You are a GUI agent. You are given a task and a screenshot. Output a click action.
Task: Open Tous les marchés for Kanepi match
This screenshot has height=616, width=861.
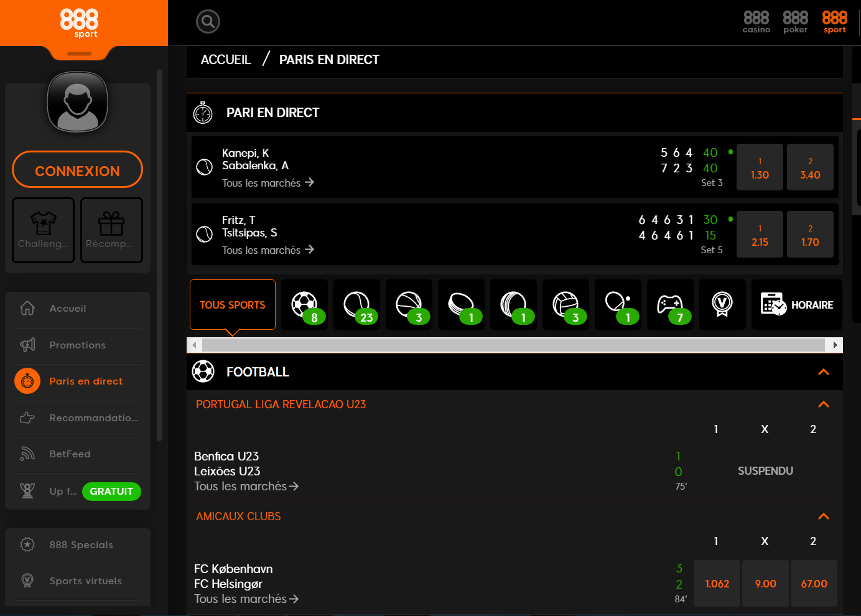click(x=268, y=183)
